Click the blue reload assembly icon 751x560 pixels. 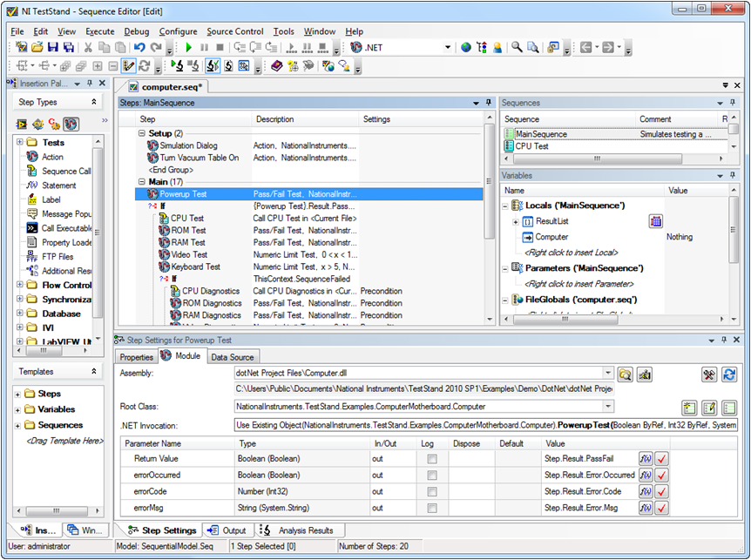[730, 374]
